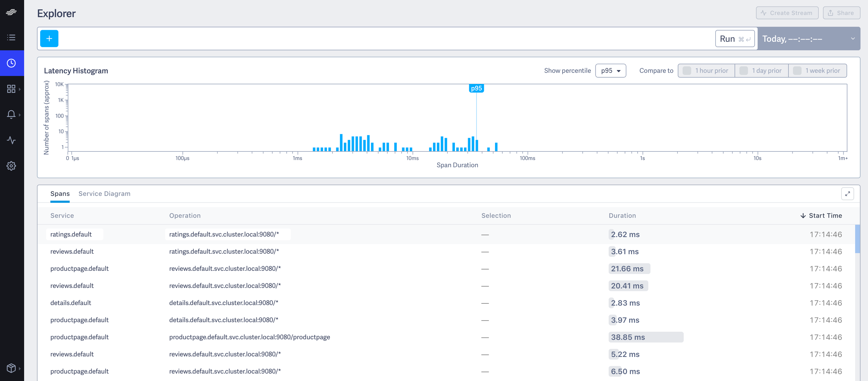The width and height of the screenshot is (868, 381).
Task: Select the Explorer clock icon in sidebar
Action: (x=11, y=63)
